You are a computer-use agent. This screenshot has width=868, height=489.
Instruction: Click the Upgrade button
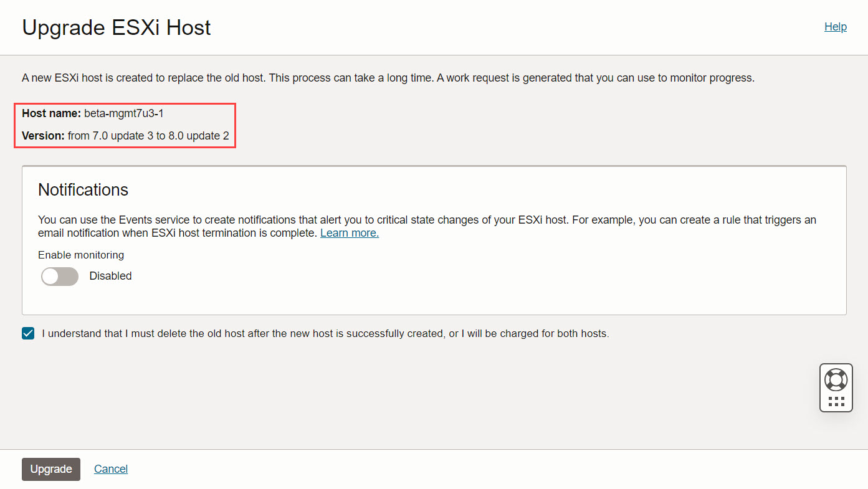point(51,469)
